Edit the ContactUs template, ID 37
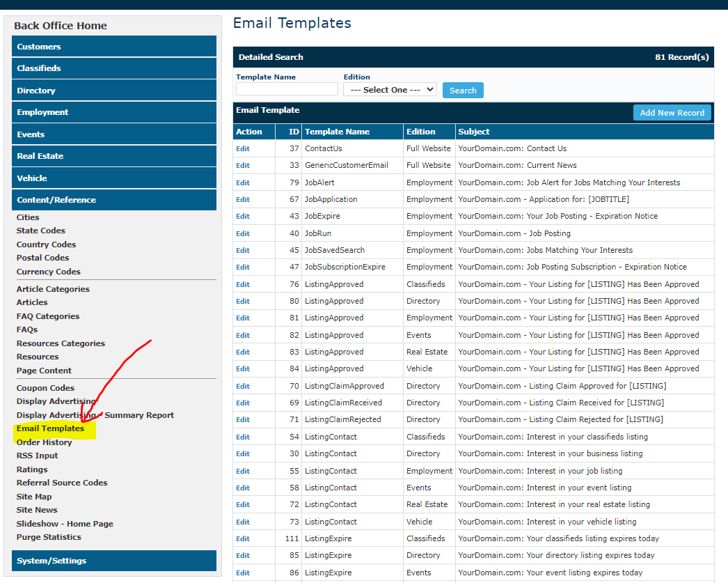 pos(243,148)
